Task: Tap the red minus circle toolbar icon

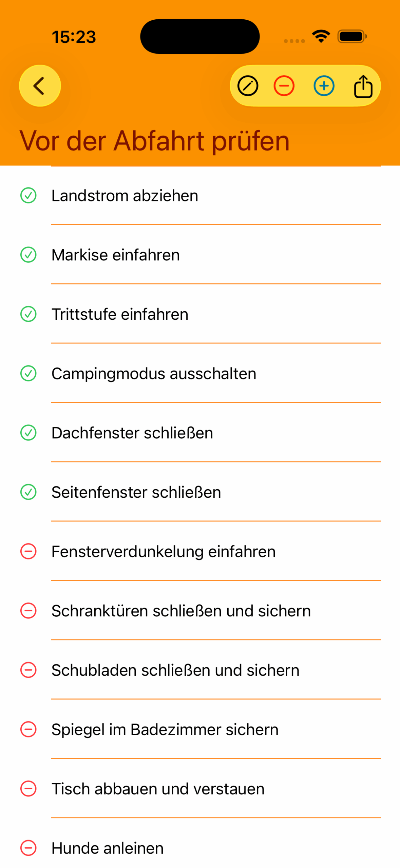Action: (x=284, y=86)
